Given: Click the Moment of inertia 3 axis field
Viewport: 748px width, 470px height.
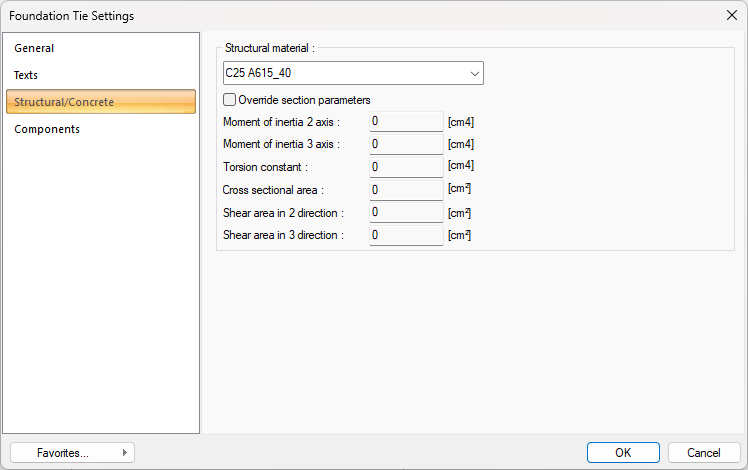Looking at the screenshot, I should 405,144.
